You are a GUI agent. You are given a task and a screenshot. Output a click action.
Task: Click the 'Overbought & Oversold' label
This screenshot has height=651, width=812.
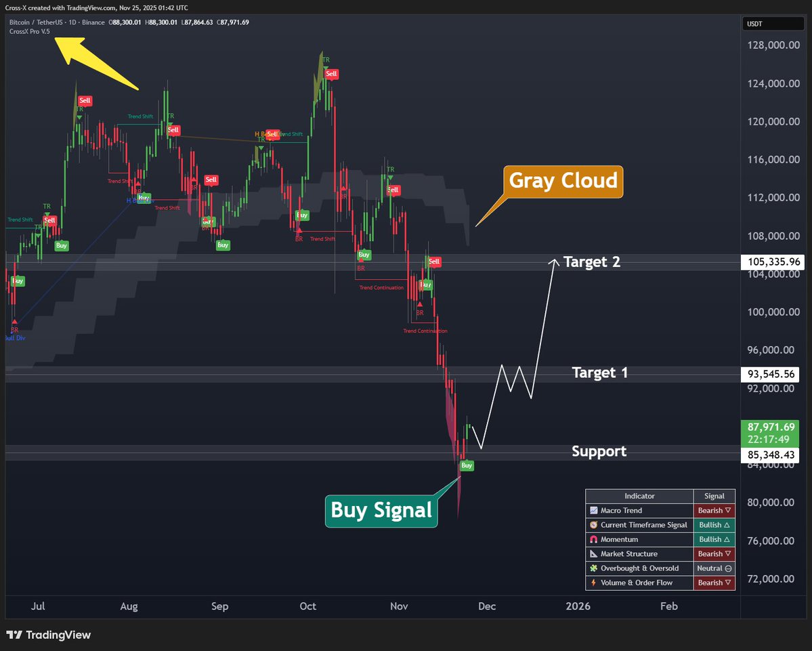click(639, 568)
